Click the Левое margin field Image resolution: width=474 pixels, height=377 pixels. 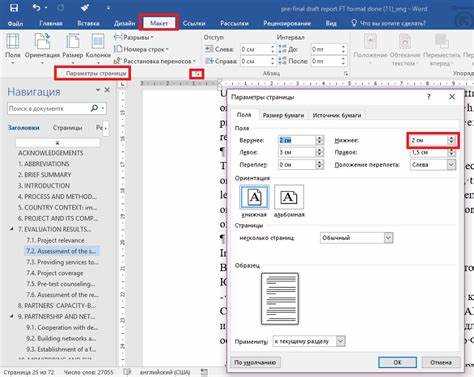coord(297,152)
